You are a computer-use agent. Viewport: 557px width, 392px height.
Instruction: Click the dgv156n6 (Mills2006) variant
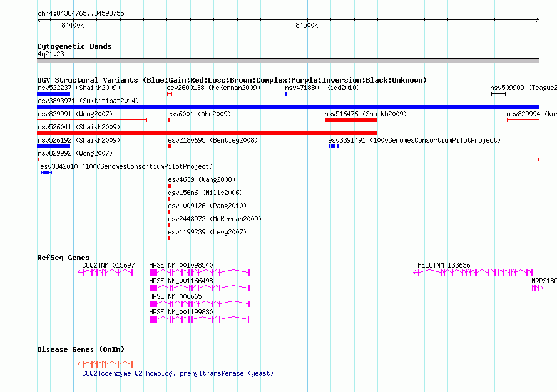tap(205, 193)
